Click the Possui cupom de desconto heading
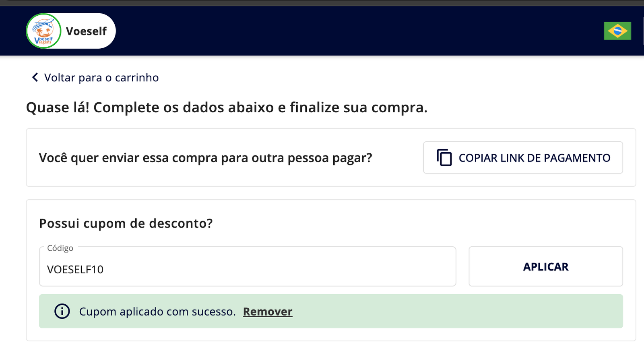This screenshot has height=349, width=644. coord(126,223)
